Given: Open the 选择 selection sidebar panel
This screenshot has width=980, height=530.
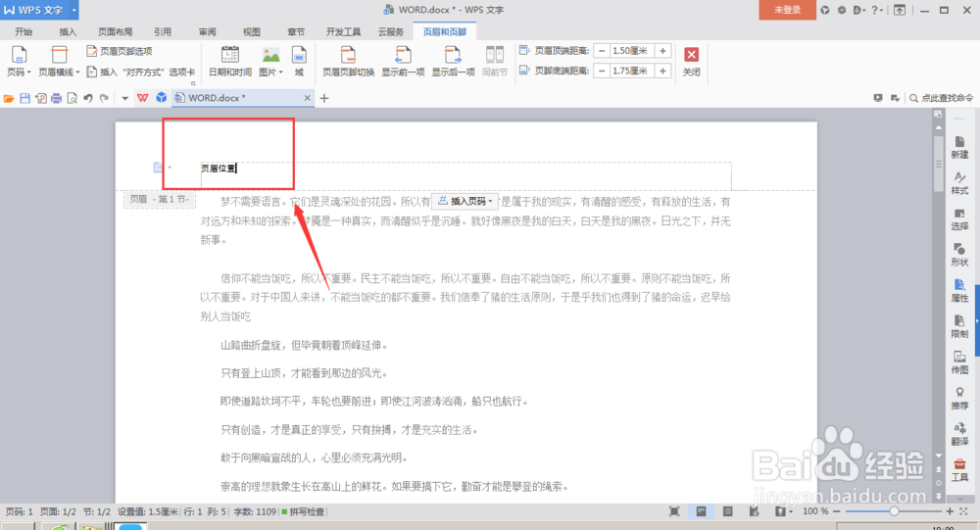Looking at the screenshot, I should pos(959,219).
